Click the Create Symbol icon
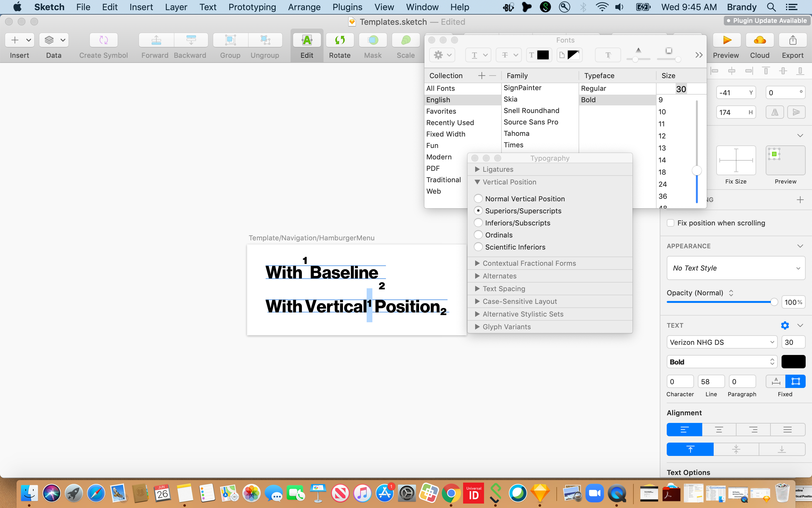The height and width of the screenshot is (508, 812). coord(103,40)
